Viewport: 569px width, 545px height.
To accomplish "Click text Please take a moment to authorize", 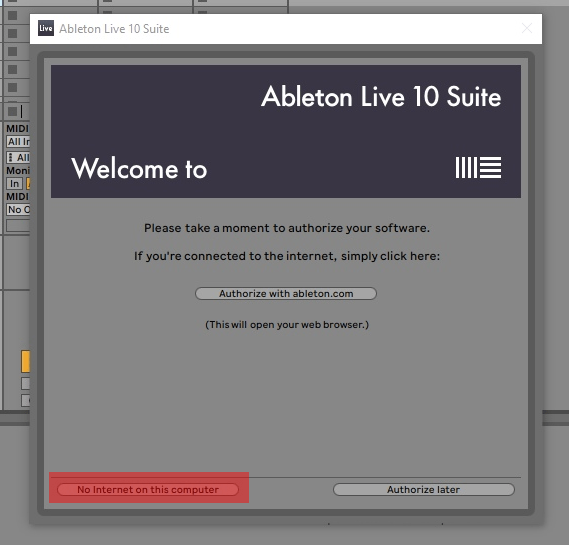I will [x=287, y=228].
